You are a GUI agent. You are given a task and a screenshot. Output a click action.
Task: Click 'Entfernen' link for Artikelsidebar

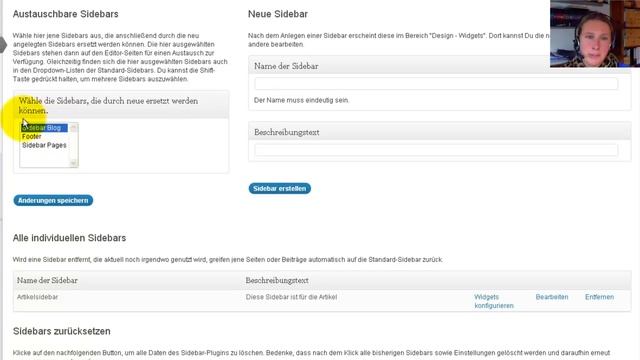(599, 297)
